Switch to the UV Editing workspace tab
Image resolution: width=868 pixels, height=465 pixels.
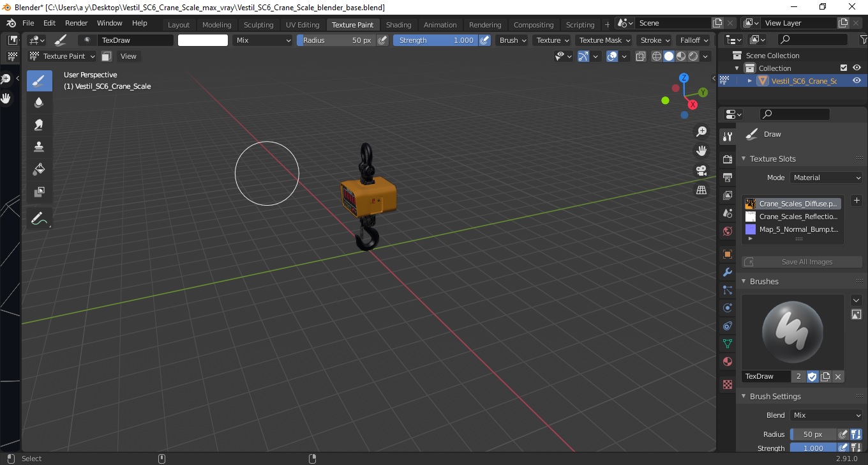[x=303, y=25]
